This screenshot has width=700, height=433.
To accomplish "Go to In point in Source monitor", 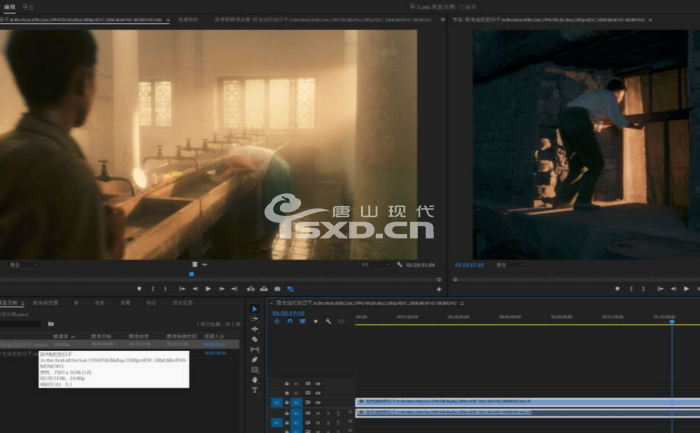I will click(x=182, y=289).
